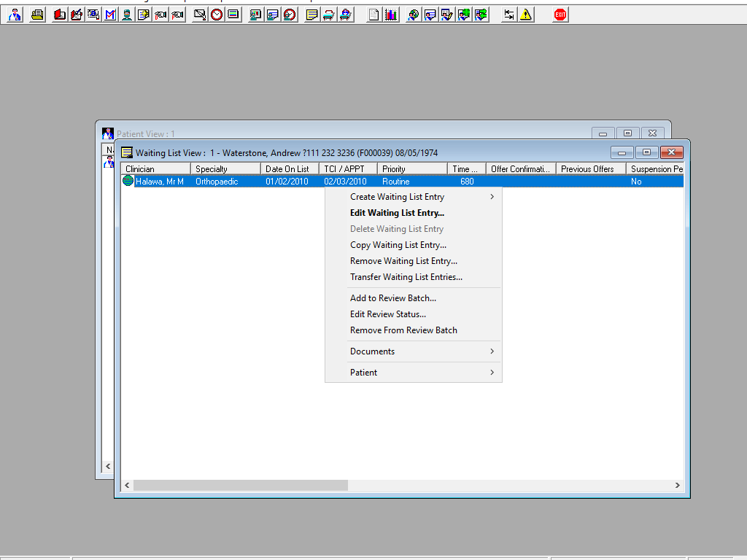Click the Time column header

pyautogui.click(x=466, y=169)
